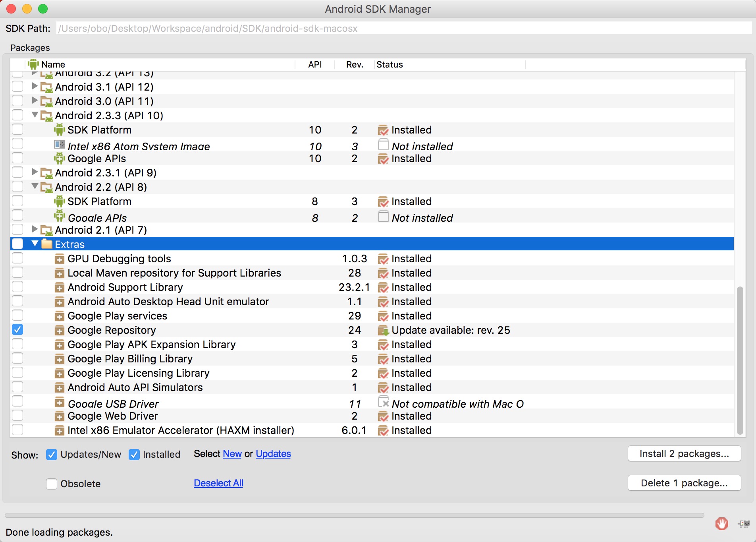The image size is (756, 542).
Task: Check Google APIs API 8 checkbox
Action: [x=17, y=215]
